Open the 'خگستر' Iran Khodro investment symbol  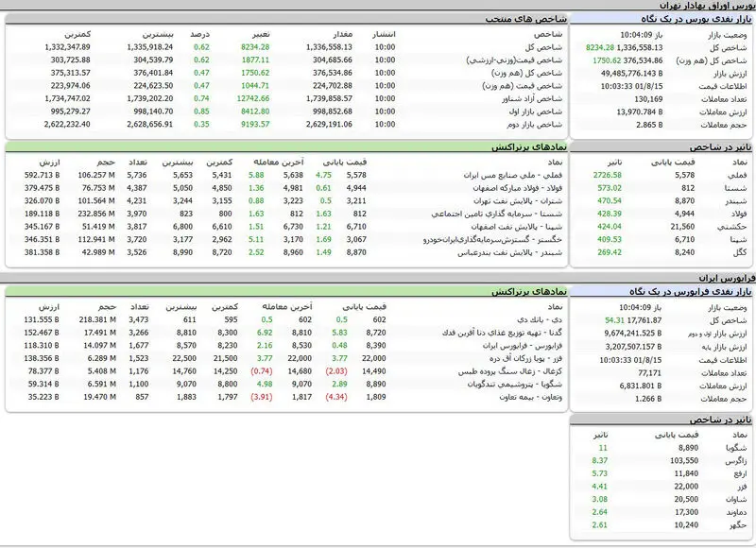(x=492, y=240)
